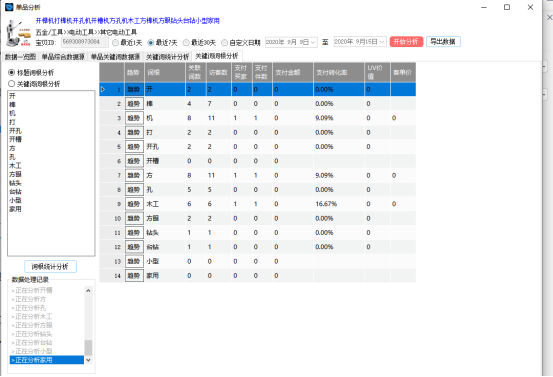Click the log scrollbar up arrow
Screen dimensions: 553x377
(88, 291)
